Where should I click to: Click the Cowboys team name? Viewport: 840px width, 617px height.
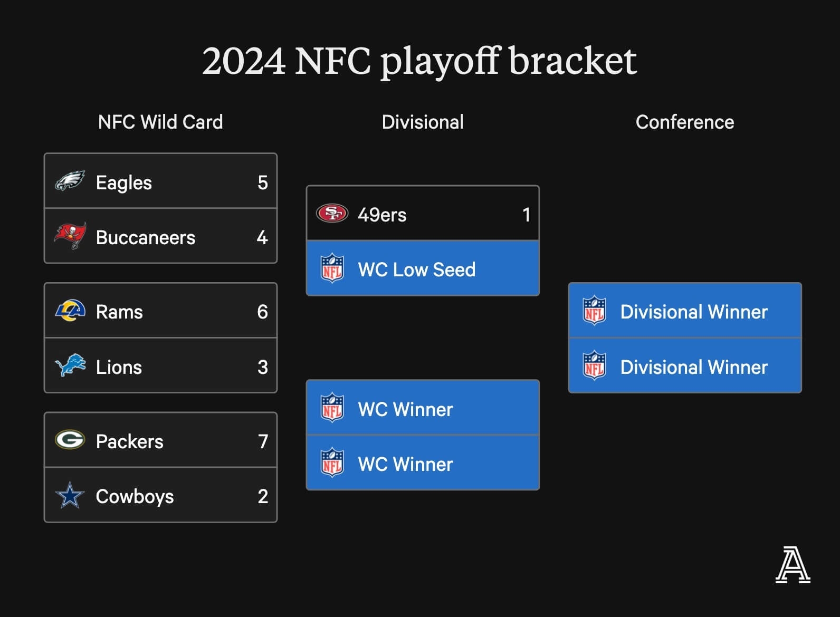[x=135, y=496]
